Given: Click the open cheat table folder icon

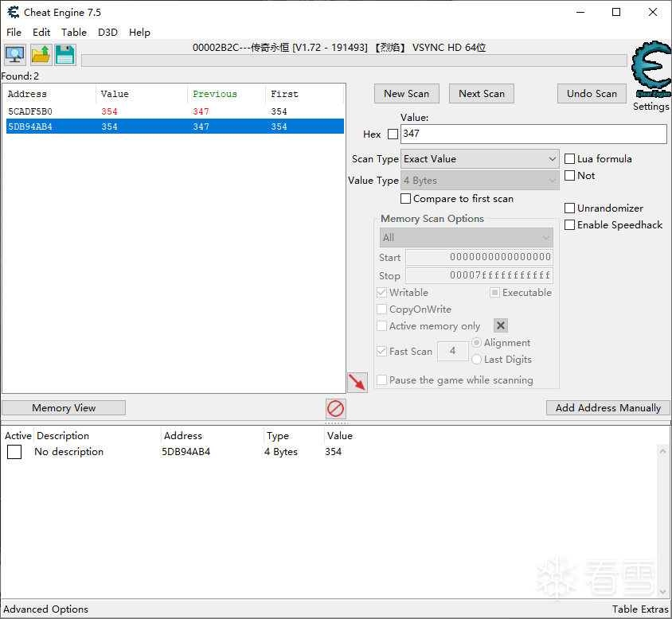Looking at the screenshot, I should point(41,55).
